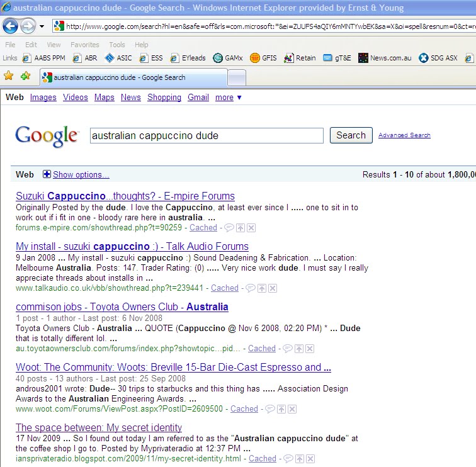The height and width of the screenshot is (467, 476).
Task: Open Cached link for toyotaownersclub result
Action: (x=262, y=348)
